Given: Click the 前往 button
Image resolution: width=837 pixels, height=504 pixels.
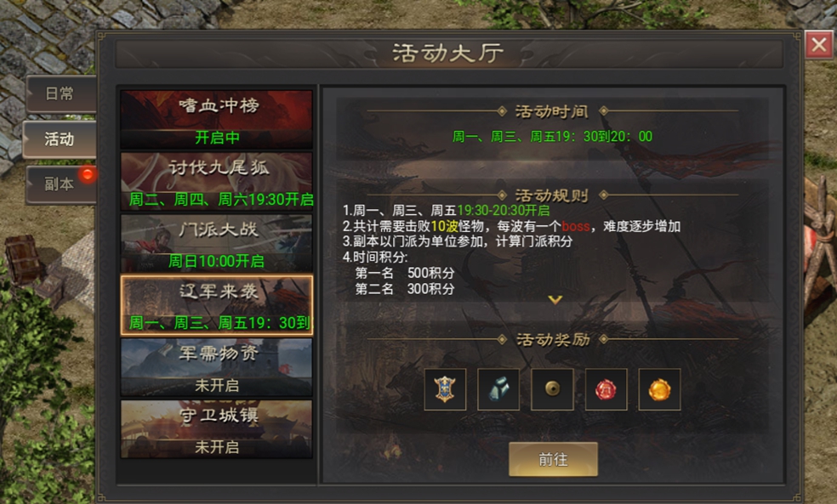Looking at the screenshot, I should pyautogui.click(x=553, y=459).
